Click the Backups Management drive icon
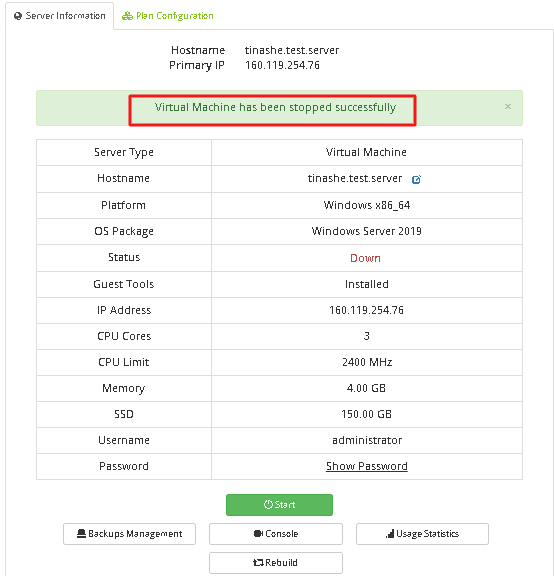The image size is (554, 576). (x=82, y=533)
